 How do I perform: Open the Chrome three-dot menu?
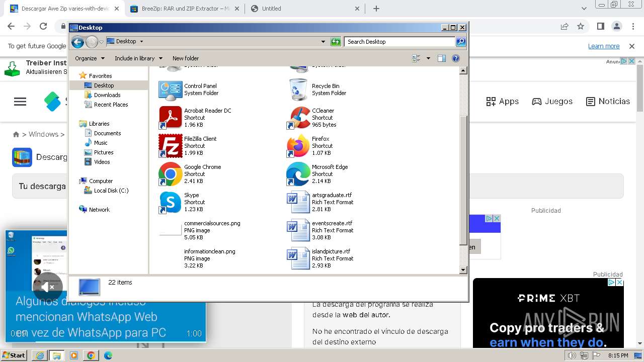click(x=632, y=26)
